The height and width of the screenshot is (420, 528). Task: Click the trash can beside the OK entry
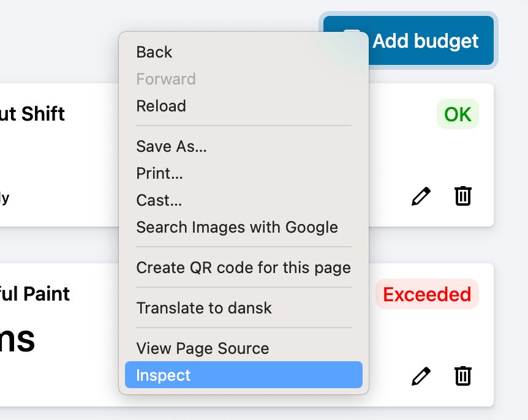pos(463,196)
